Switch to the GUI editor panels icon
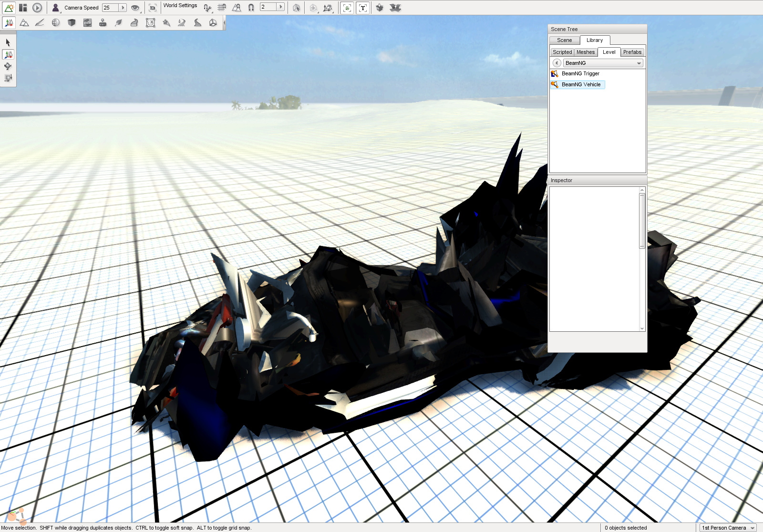763x532 pixels. coord(23,8)
